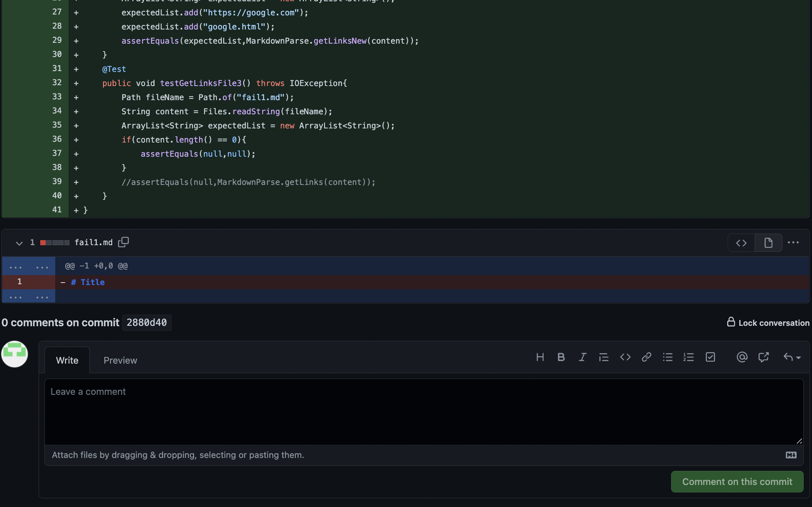Viewport: 812px width, 507px height.
Task: Reference an issue or pull request
Action: click(x=763, y=357)
